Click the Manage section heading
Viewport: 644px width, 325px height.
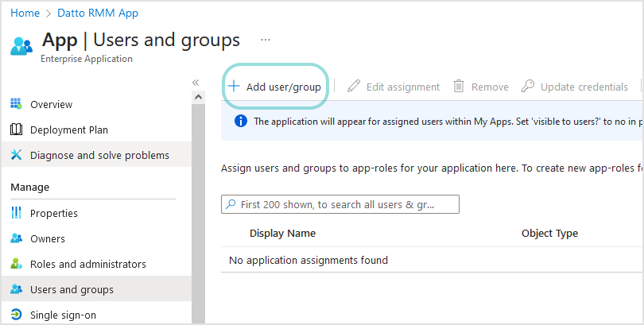click(30, 187)
